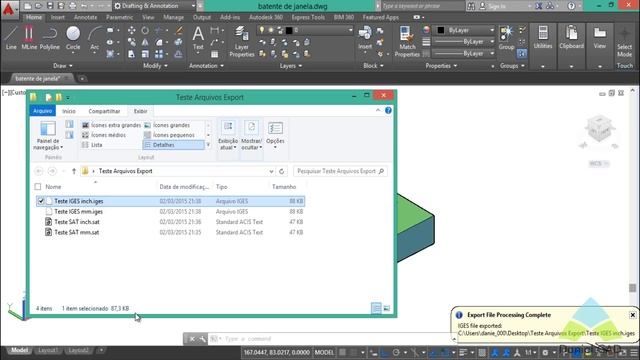Select Ícones médios layout option
Viewport: 640px width, 360px height.
click(x=104, y=135)
